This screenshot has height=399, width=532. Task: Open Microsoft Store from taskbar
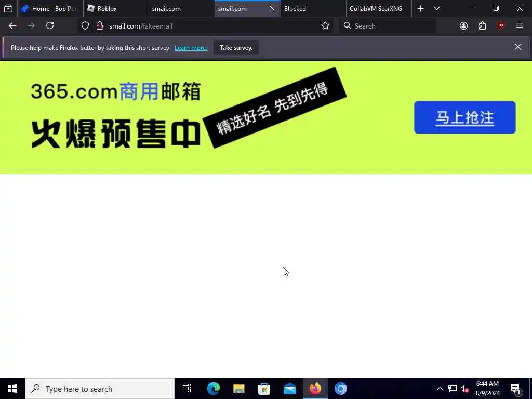(264, 389)
